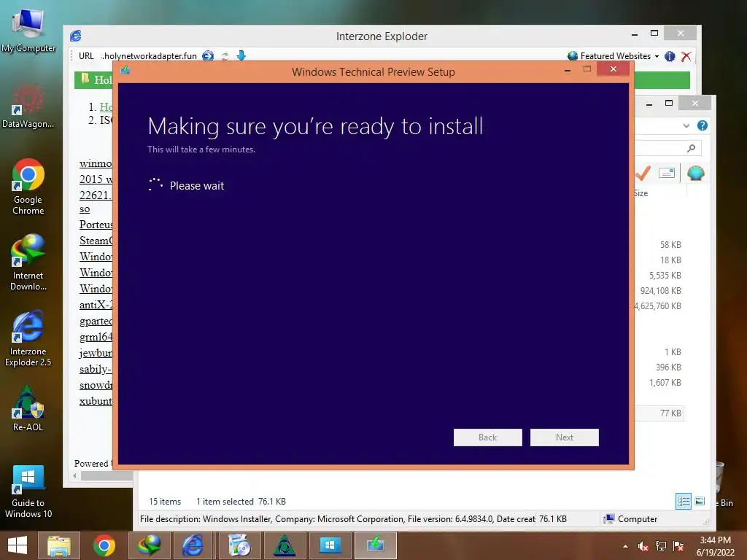Open the Interzone Exploder 2.5 desktop shortcut
The width and height of the screenshot is (747, 560).
(x=28, y=338)
